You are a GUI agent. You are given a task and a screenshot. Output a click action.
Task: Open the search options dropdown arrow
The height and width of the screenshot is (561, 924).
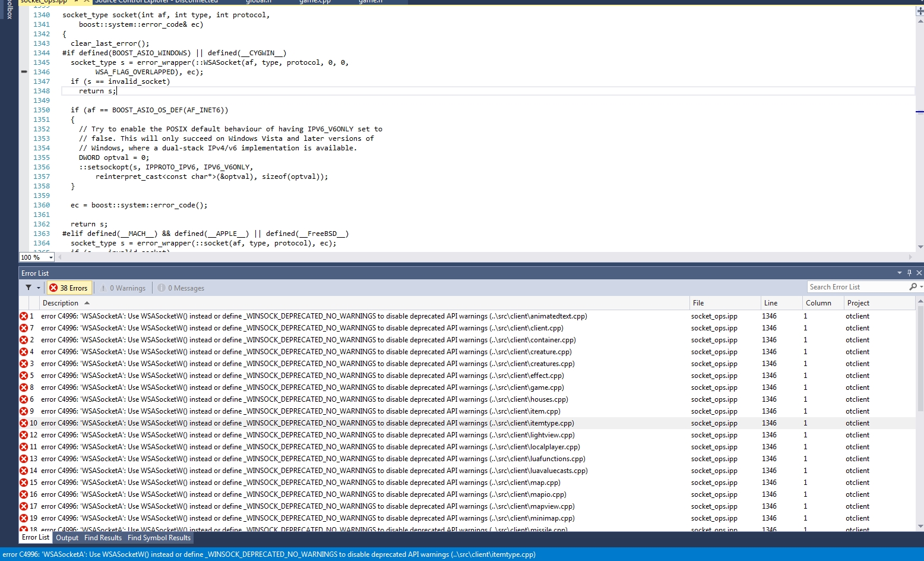pos(921,287)
